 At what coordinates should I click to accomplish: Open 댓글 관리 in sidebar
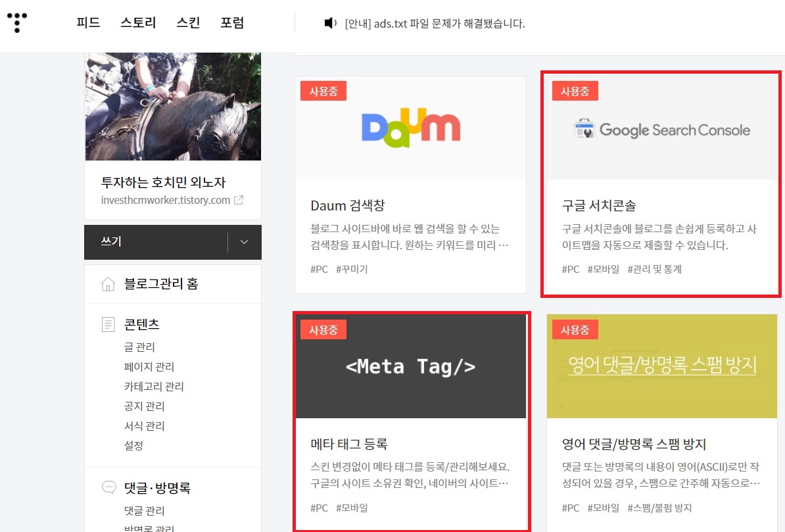pyautogui.click(x=144, y=510)
